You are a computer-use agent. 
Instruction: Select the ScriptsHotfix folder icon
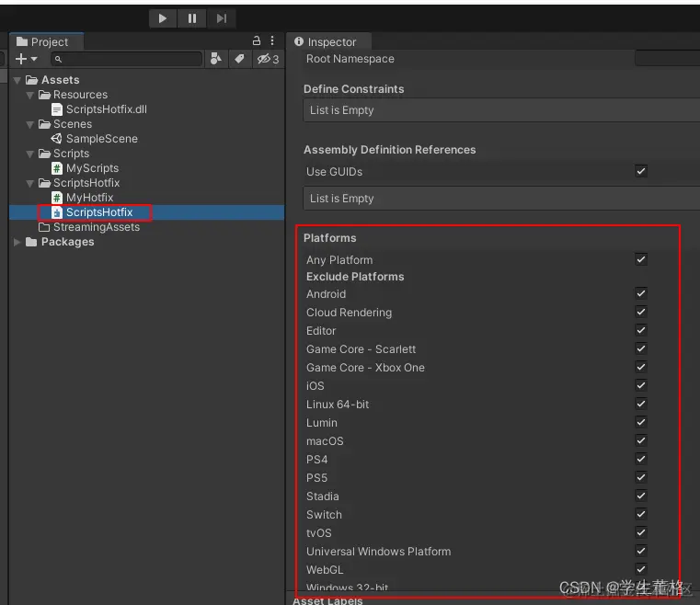(x=45, y=183)
